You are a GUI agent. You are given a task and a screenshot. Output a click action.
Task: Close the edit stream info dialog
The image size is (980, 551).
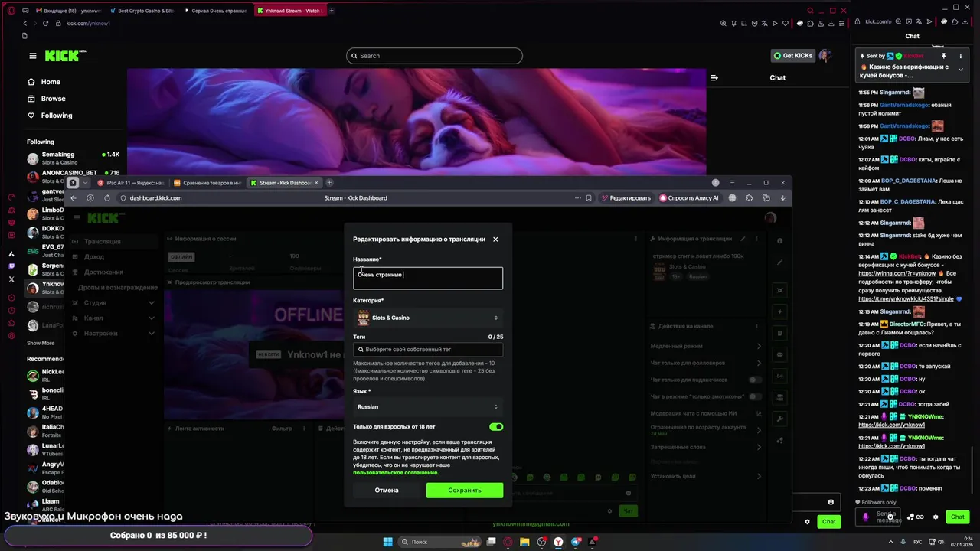click(495, 240)
